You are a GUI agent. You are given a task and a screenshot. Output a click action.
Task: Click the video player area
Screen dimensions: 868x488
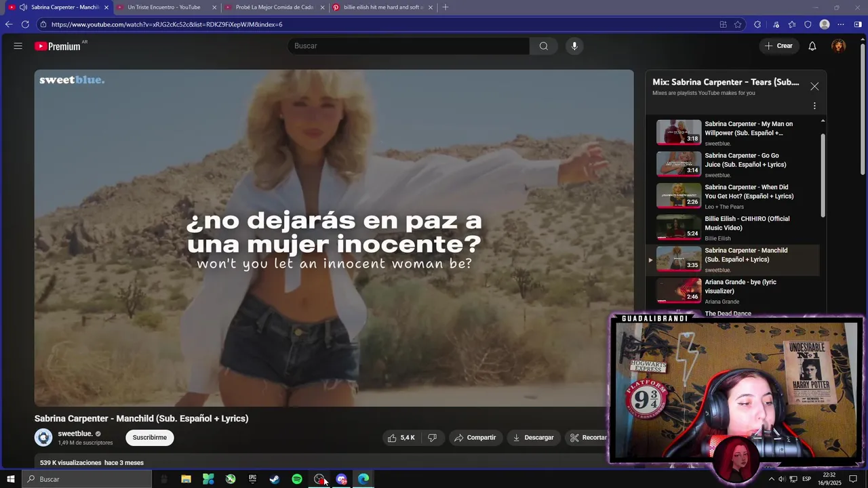(334, 238)
